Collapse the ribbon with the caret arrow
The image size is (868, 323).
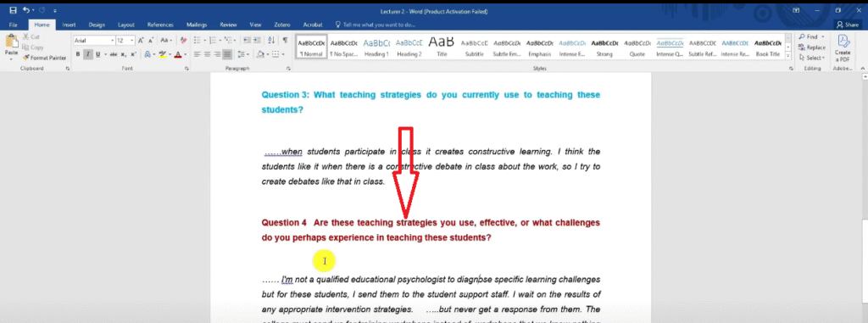[x=861, y=68]
